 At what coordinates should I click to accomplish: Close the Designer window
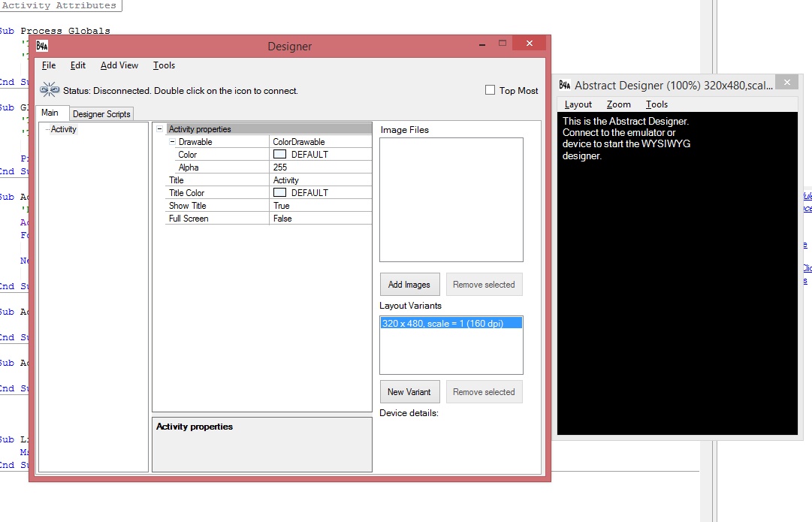tap(530, 44)
